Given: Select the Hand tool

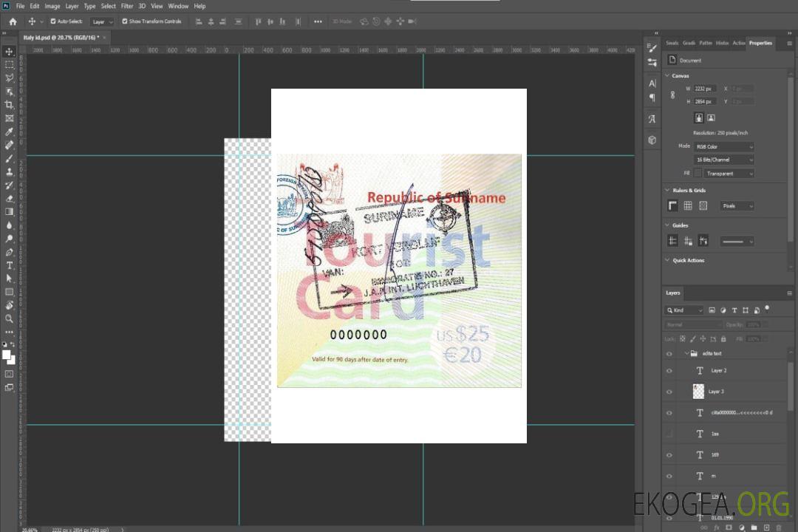Looking at the screenshot, I should click(x=9, y=305).
